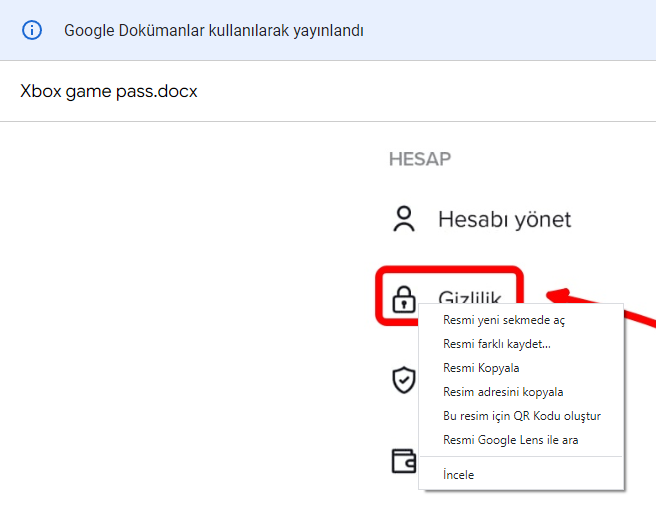Open 'İncele' from the context menu

pos(458,475)
